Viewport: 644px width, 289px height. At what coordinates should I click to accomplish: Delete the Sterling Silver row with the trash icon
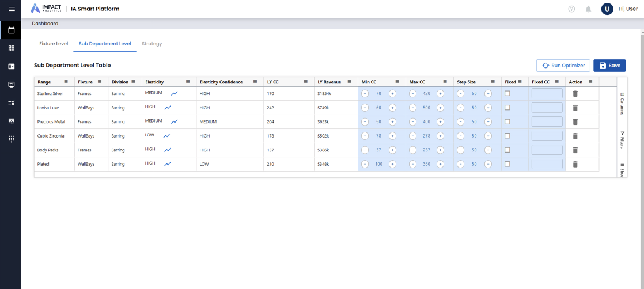point(575,94)
